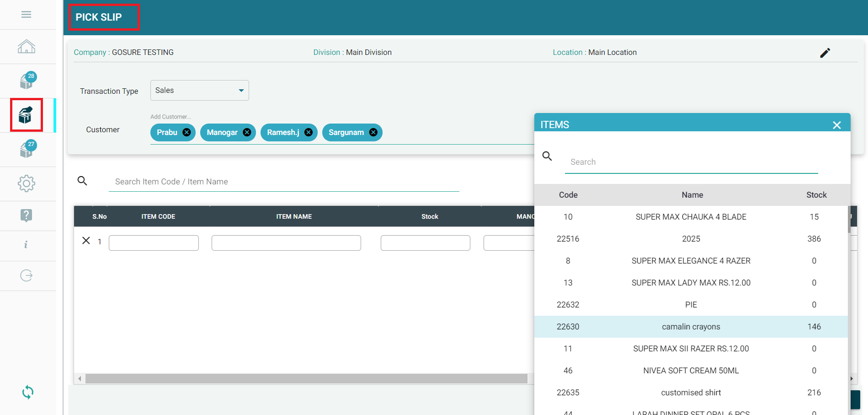Open Settings gear in sidebar
The height and width of the screenshot is (415, 868).
[27, 183]
